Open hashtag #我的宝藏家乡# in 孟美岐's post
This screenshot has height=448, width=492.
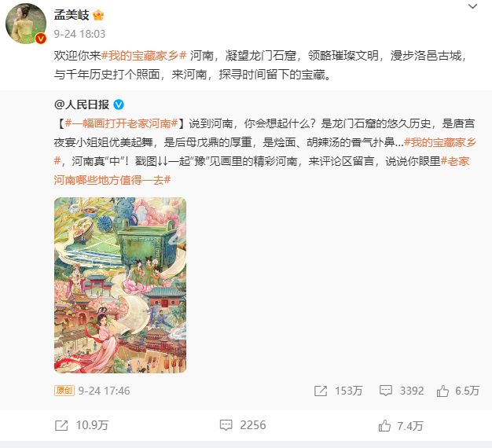click(x=144, y=56)
